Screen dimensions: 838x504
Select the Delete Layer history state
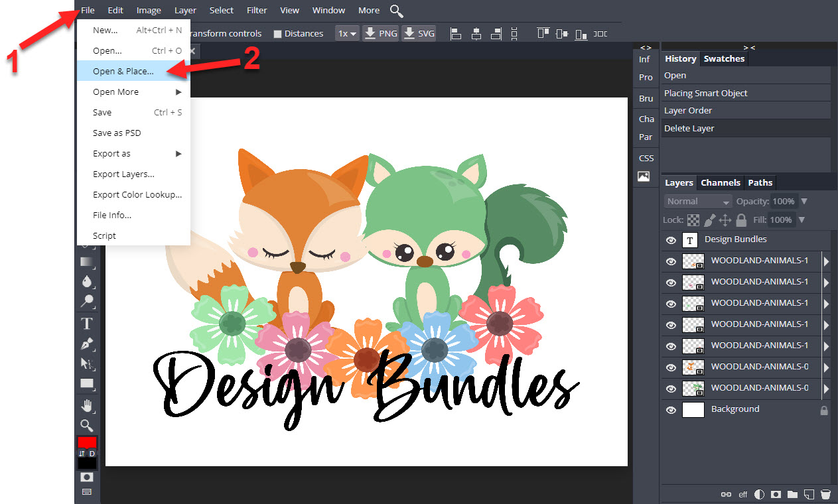pos(746,129)
